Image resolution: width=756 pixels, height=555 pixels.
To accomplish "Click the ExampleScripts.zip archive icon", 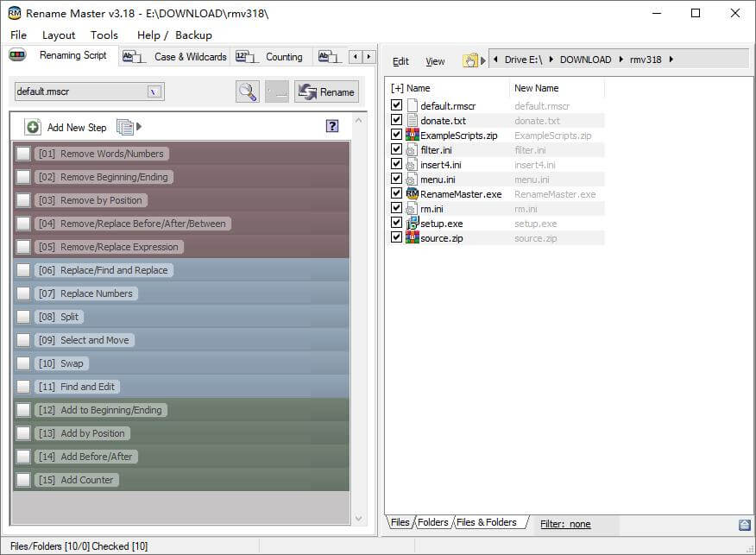I will coord(412,136).
